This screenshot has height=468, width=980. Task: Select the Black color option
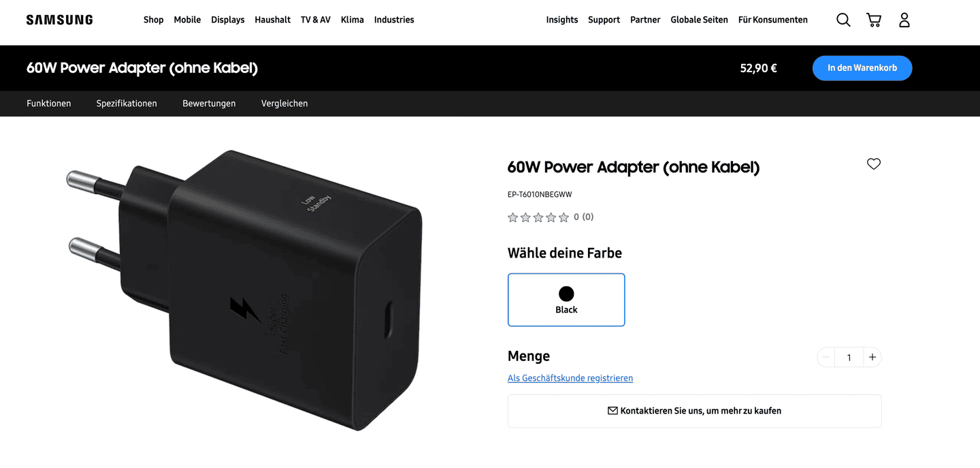[x=566, y=300]
